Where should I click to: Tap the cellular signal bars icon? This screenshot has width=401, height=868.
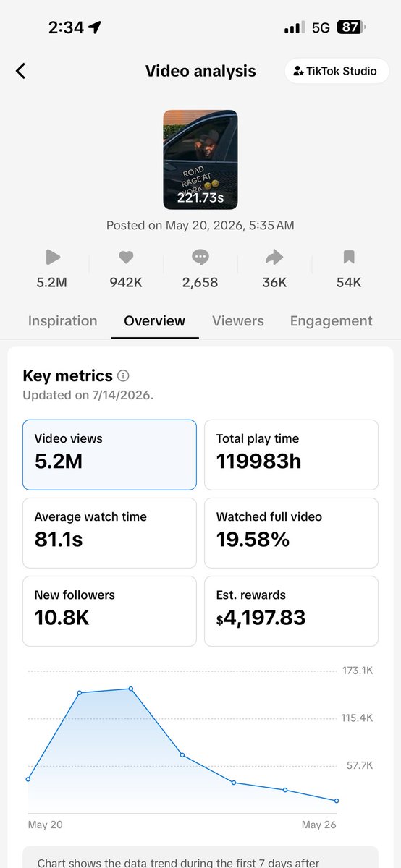click(295, 28)
